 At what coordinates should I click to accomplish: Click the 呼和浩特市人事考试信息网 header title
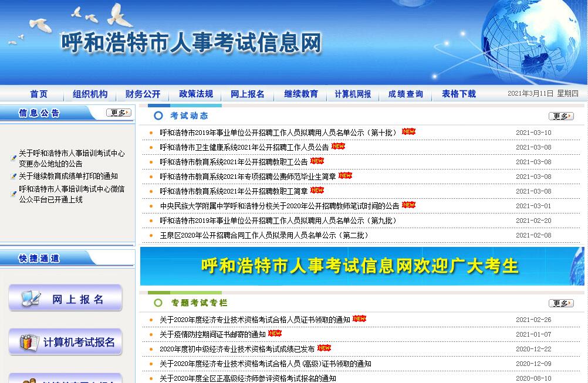click(x=191, y=42)
